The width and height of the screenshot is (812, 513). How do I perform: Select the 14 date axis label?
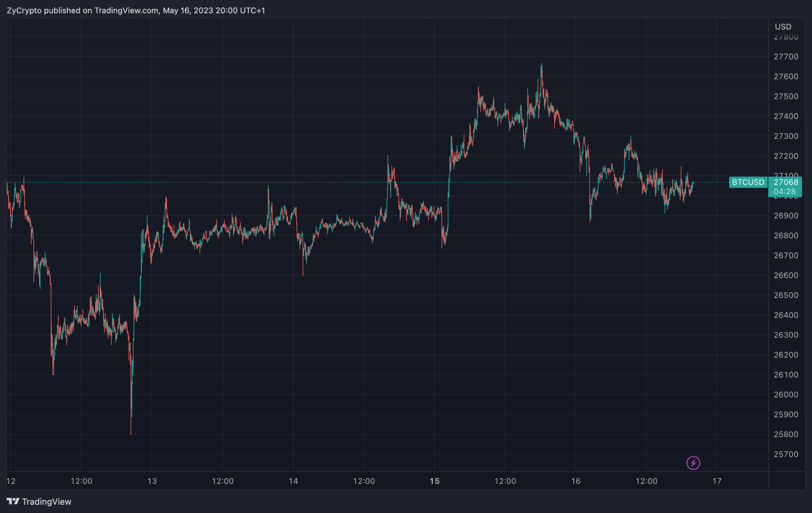[x=293, y=481]
